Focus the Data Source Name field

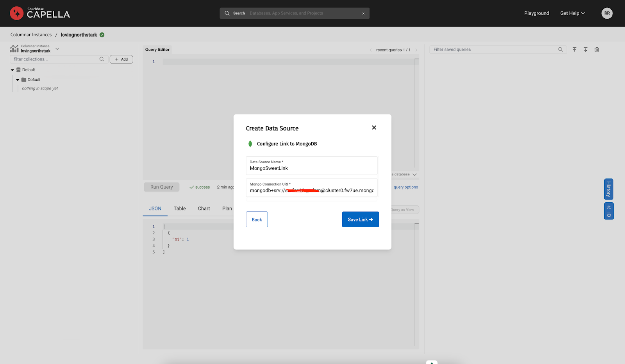pos(312,166)
